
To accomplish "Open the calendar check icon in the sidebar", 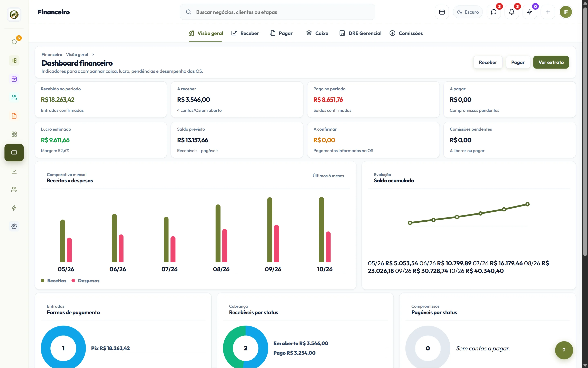I will pyautogui.click(x=14, y=79).
